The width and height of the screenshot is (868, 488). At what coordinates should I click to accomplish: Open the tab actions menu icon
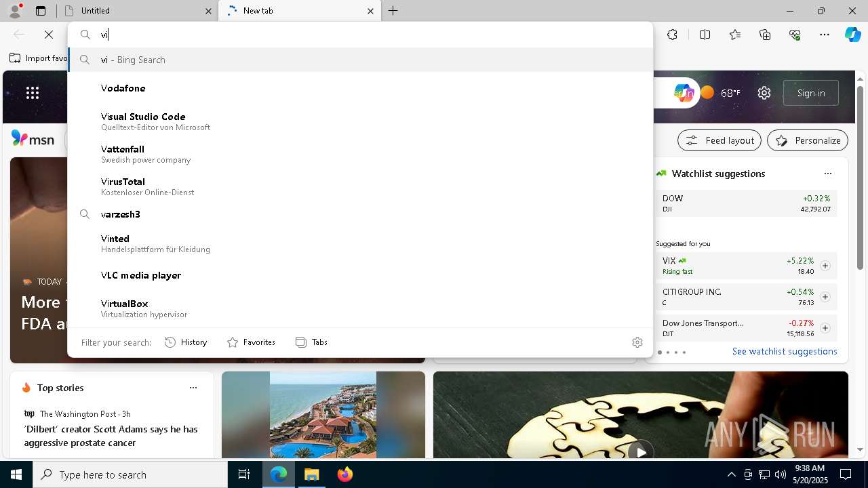pos(41,11)
